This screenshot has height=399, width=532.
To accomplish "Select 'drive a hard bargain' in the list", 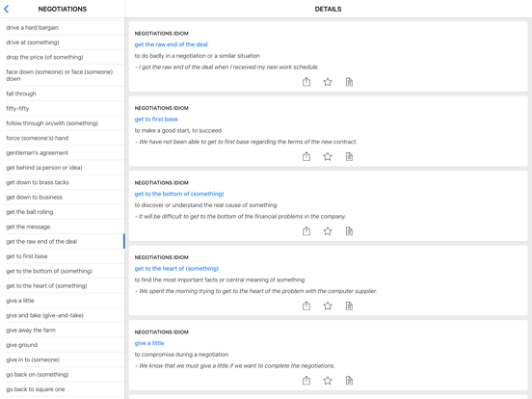I will tap(63, 28).
